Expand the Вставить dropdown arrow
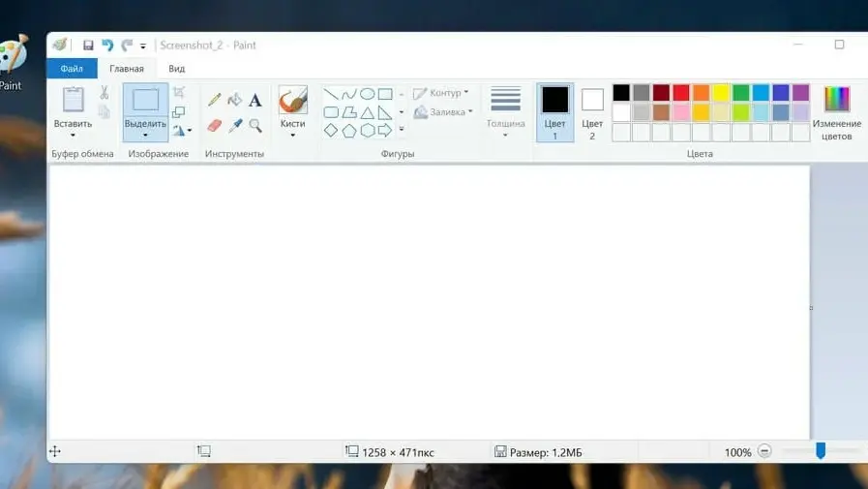This screenshot has height=489, width=868. (x=73, y=136)
